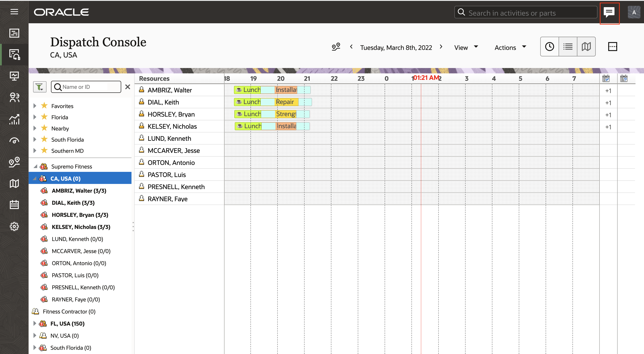Expand the FL, USA (150) bucket
This screenshot has width=644, height=354.
pyautogui.click(x=35, y=323)
